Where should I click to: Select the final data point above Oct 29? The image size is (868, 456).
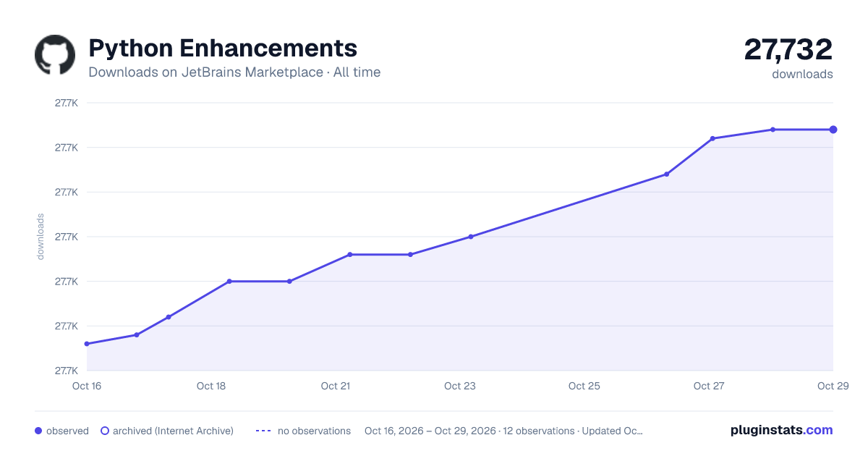[x=833, y=130]
